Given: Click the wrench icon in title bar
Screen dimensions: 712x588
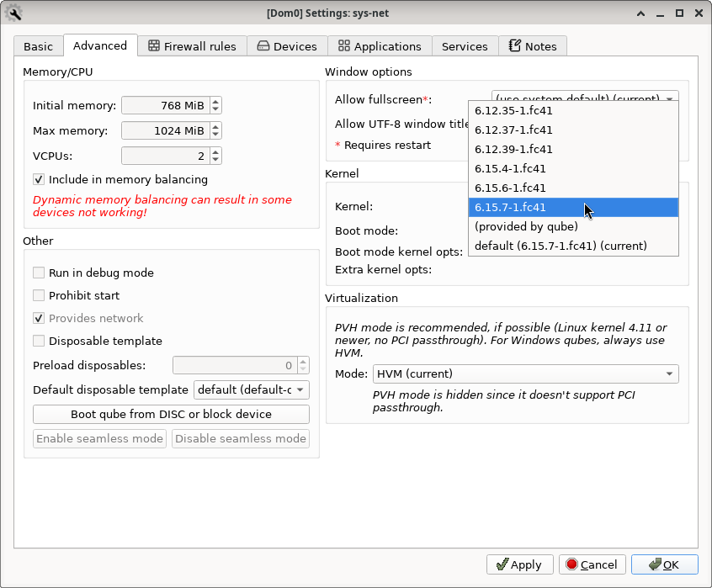Looking at the screenshot, I should tap(13, 13).
